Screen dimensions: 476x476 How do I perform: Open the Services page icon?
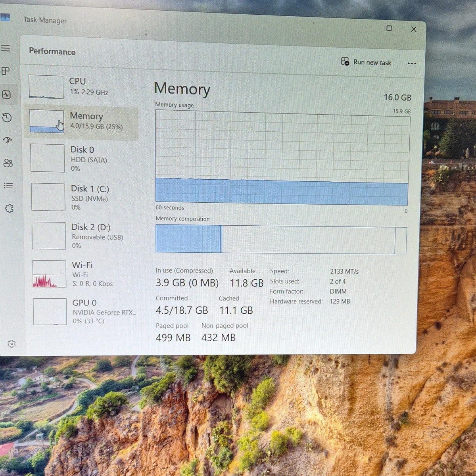tap(9, 208)
